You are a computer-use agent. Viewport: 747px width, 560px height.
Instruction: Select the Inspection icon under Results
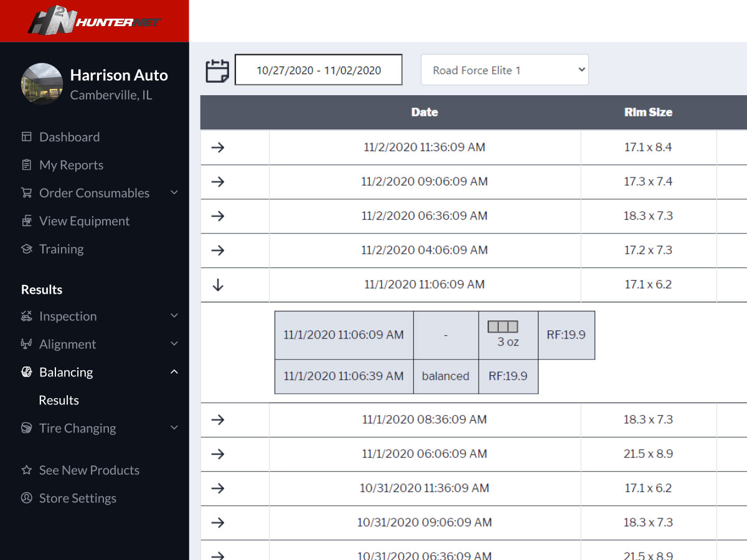26,316
